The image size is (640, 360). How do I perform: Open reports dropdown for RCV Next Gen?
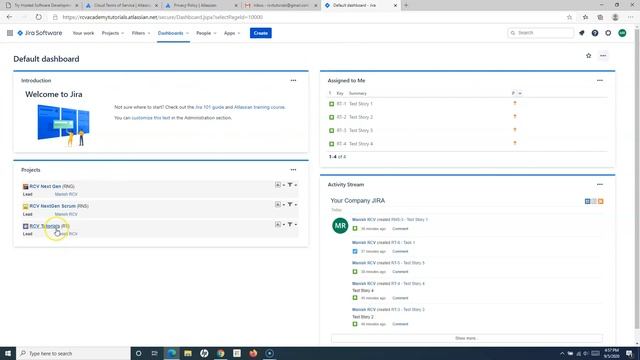(280, 185)
